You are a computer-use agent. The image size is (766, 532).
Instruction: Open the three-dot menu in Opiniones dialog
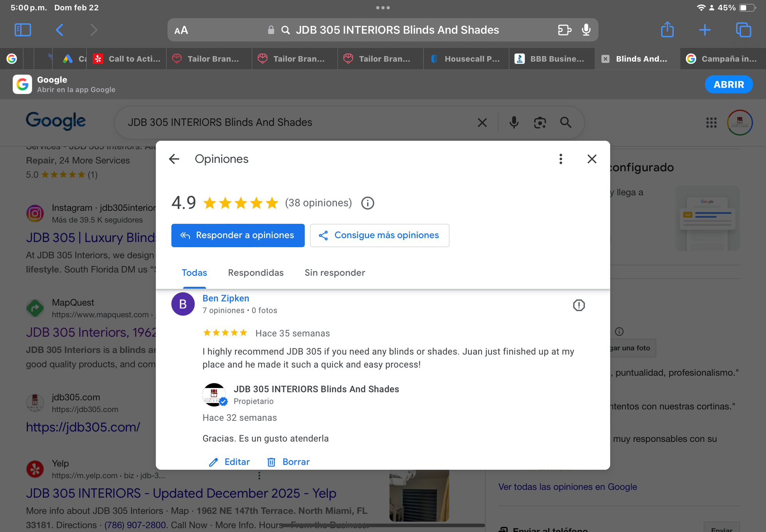tap(561, 159)
